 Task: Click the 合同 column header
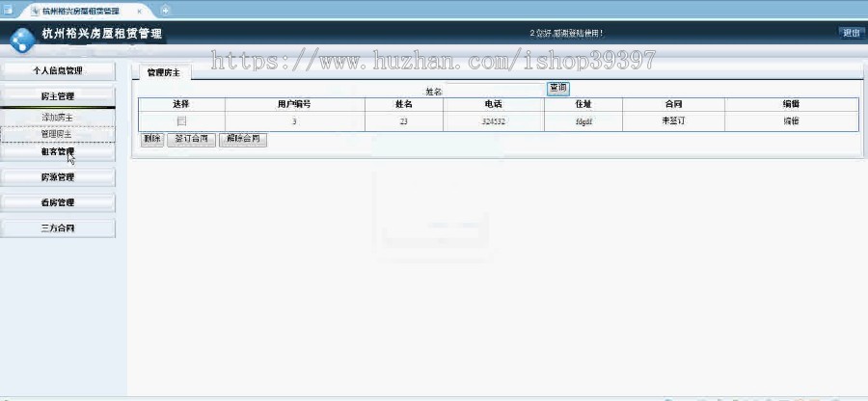point(673,104)
